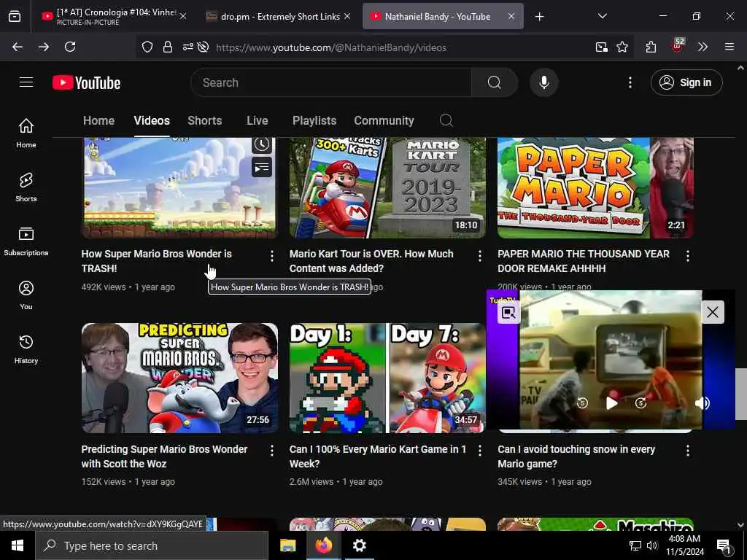Start voice search with microphone icon

pyautogui.click(x=543, y=82)
